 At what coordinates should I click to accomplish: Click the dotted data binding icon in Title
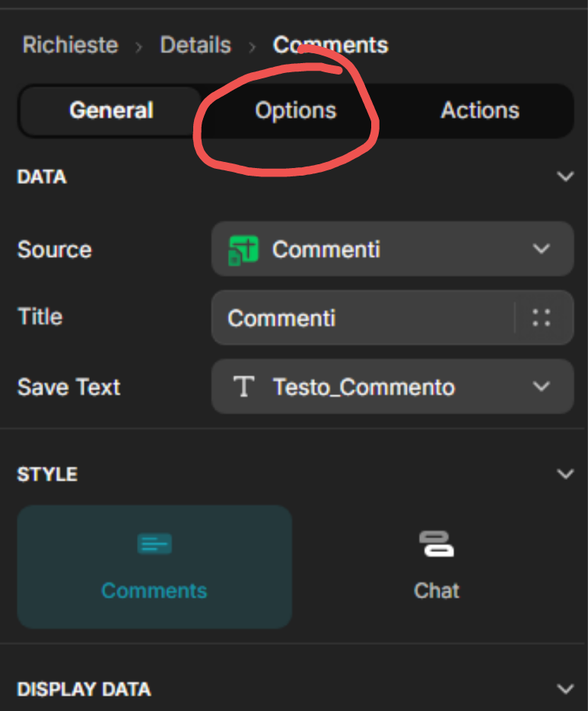click(x=542, y=318)
